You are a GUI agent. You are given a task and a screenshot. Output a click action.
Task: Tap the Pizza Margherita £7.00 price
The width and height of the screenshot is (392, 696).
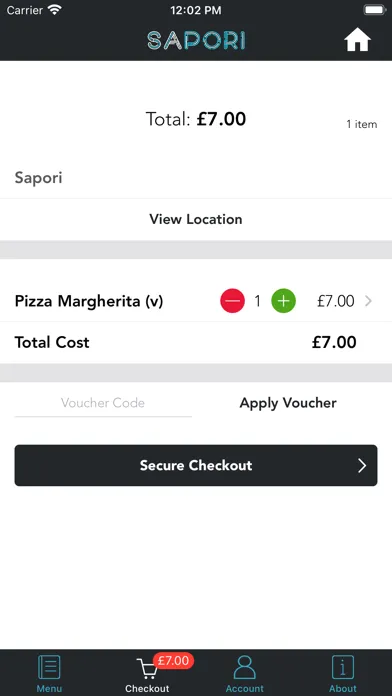point(336,301)
